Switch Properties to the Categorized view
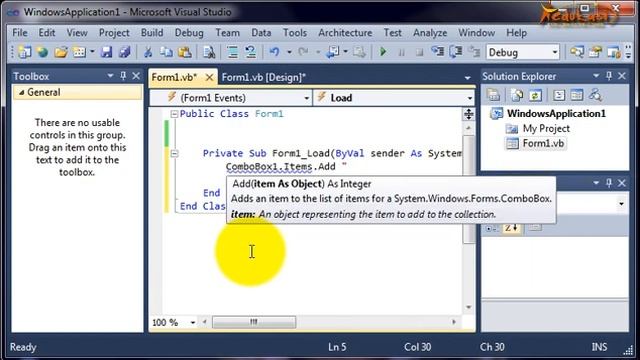 [x=491, y=228]
